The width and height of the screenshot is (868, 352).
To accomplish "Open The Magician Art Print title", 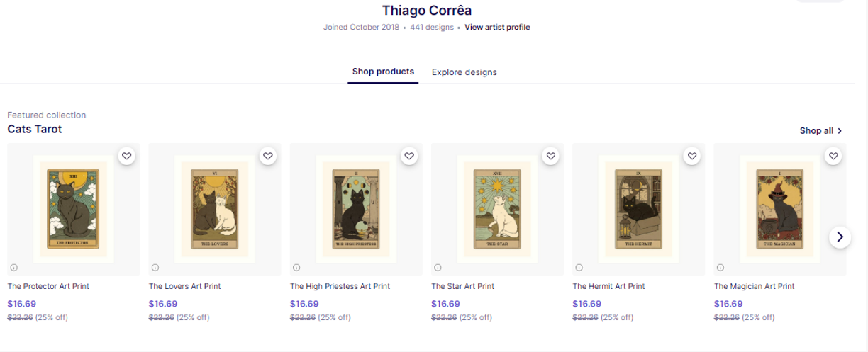I will (754, 286).
